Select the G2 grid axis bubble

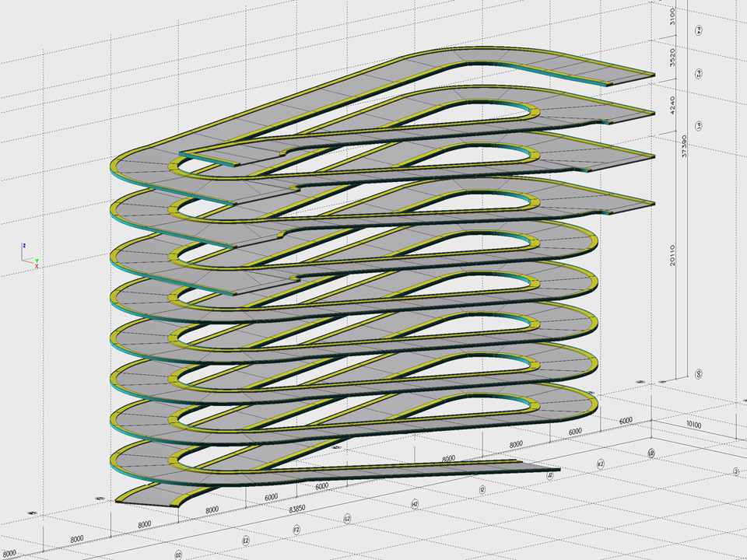348,518
